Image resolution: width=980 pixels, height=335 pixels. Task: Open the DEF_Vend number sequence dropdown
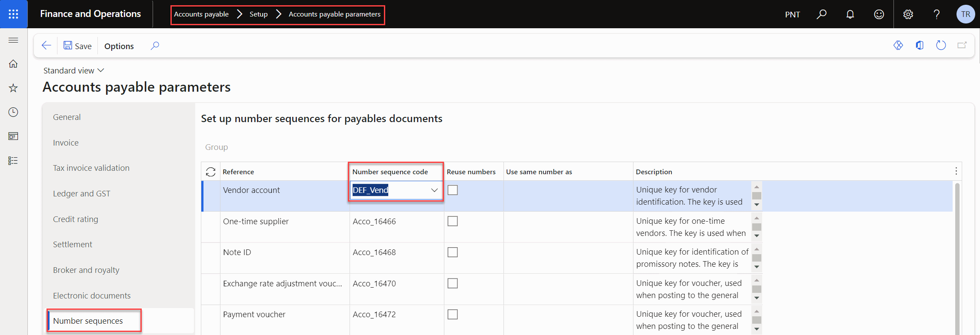[x=434, y=190]
